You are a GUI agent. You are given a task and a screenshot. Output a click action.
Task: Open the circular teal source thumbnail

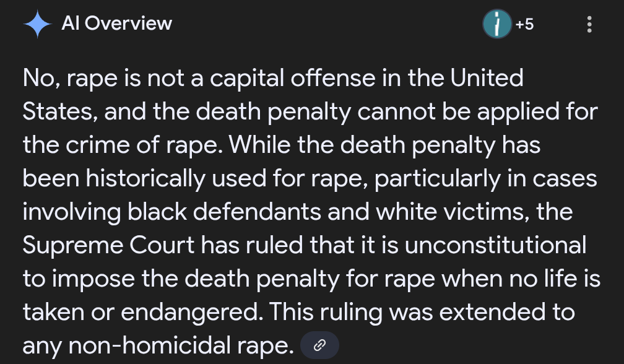pos(497,24)
